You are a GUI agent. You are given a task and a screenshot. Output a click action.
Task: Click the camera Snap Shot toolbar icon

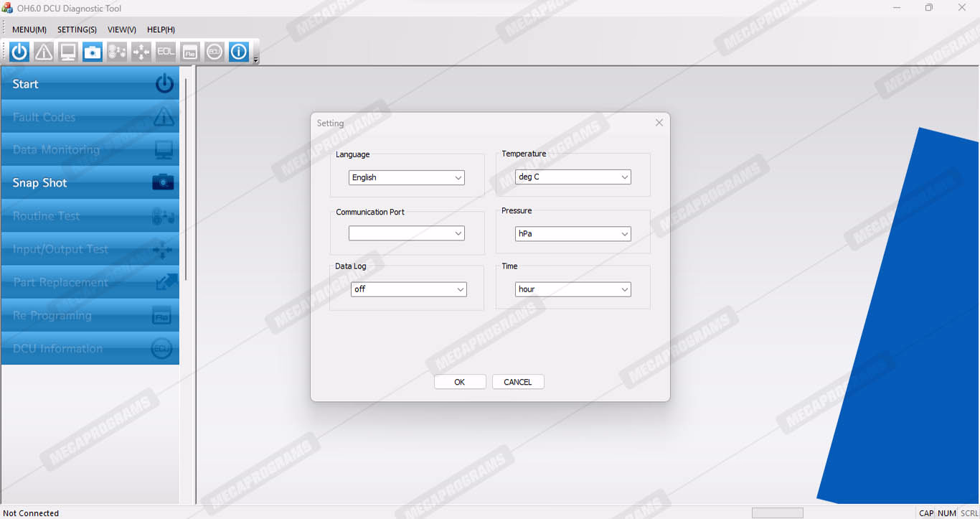[x=93, y=52]
